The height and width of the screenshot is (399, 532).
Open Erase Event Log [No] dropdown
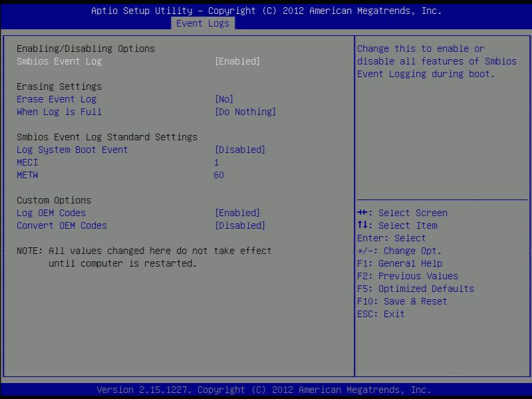pyautogui.click(x=224, y=99)
